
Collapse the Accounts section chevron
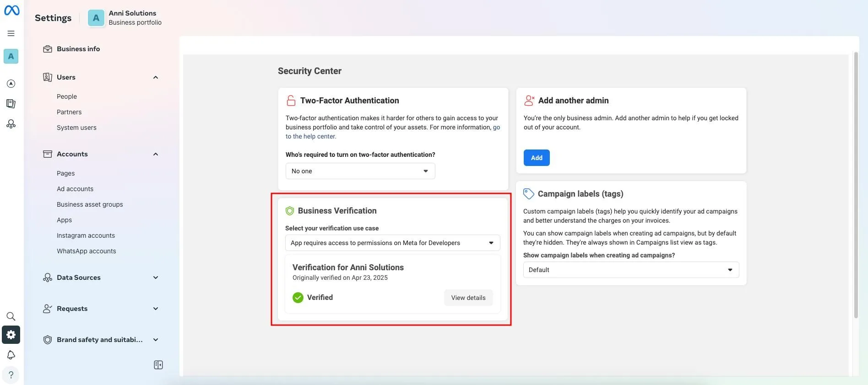tap(156, 154)
